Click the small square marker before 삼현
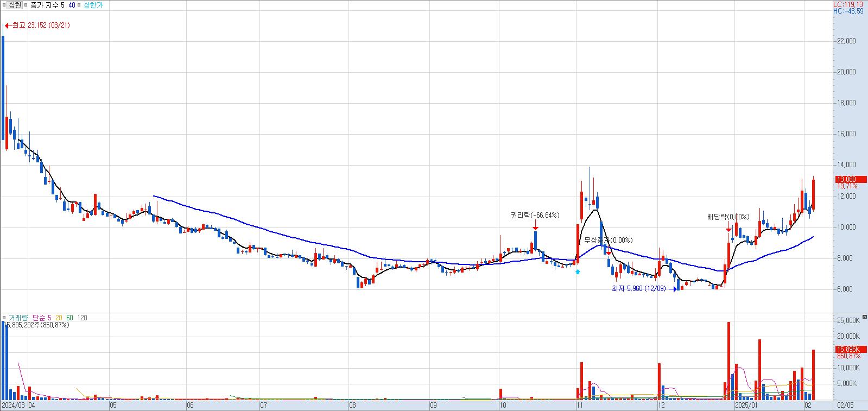The height and width of the screenshot is (411, 868). click(5, 5)
